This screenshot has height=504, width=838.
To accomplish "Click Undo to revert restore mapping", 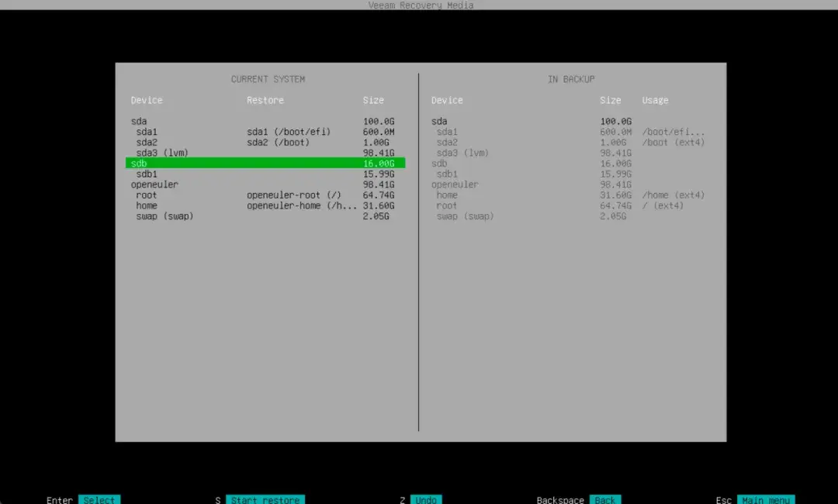I will coord(426,499).
